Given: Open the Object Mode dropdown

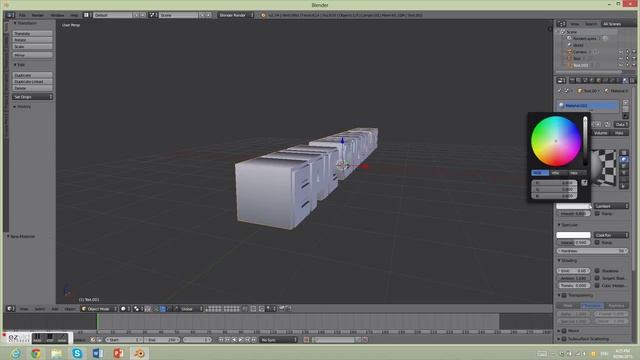Looking at the screenshot, I should pos(99,309).
